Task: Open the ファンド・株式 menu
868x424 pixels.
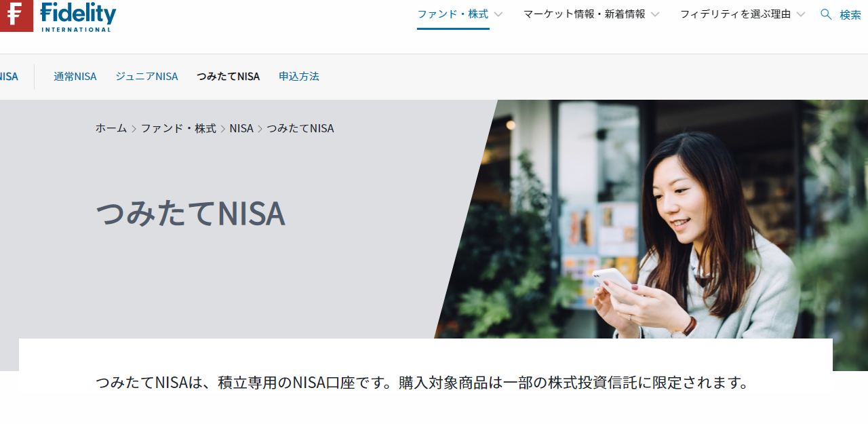Action: click(452, 14)
